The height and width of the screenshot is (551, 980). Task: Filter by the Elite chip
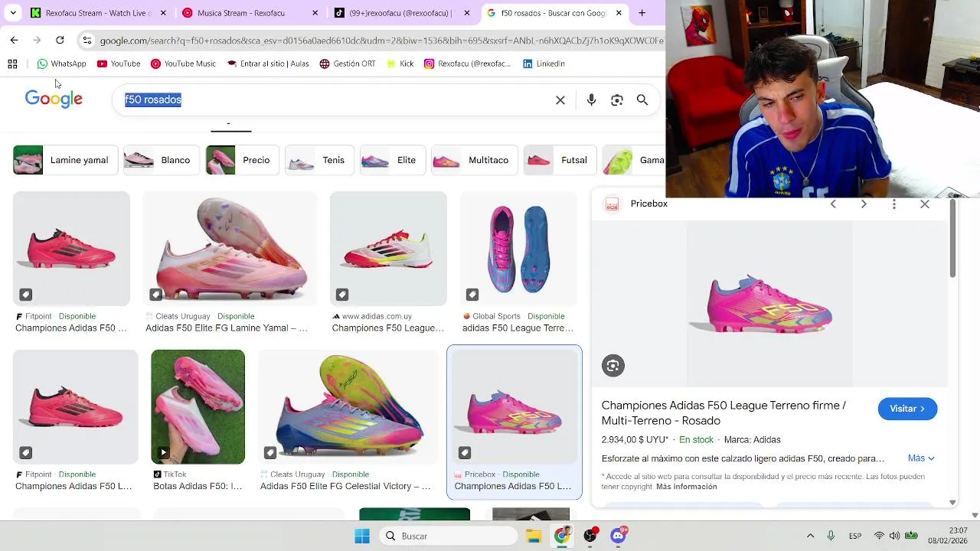[x=392, y=160]
